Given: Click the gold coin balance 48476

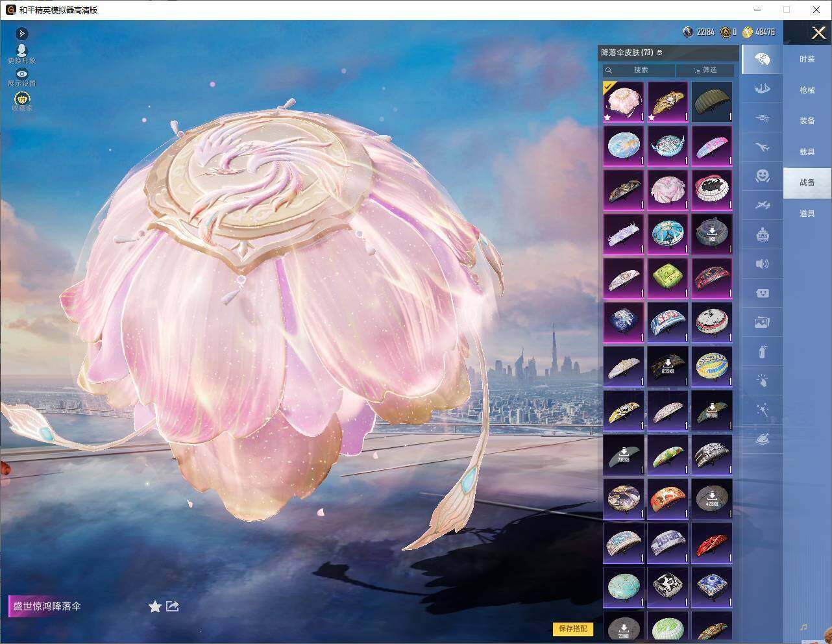Looking at the screenshot, I should pos(759,32).
